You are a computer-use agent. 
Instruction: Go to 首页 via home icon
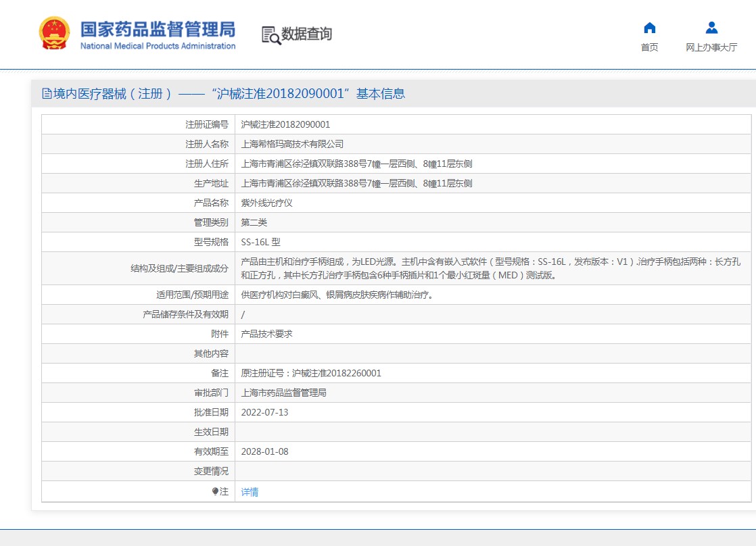pos(649,28)
